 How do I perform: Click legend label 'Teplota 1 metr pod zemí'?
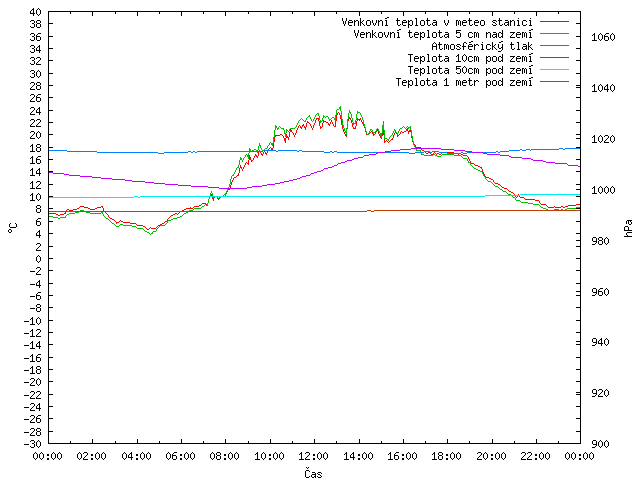coord(464,82)
